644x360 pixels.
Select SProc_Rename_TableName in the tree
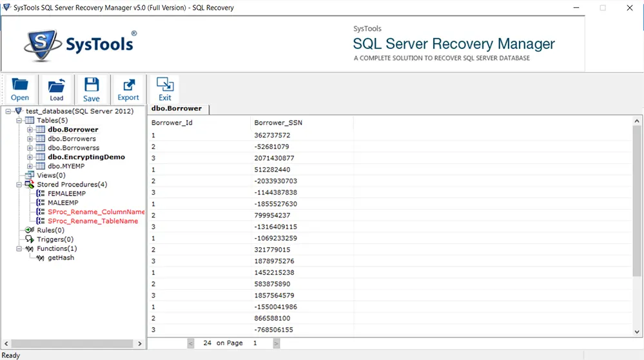(93, 221)
